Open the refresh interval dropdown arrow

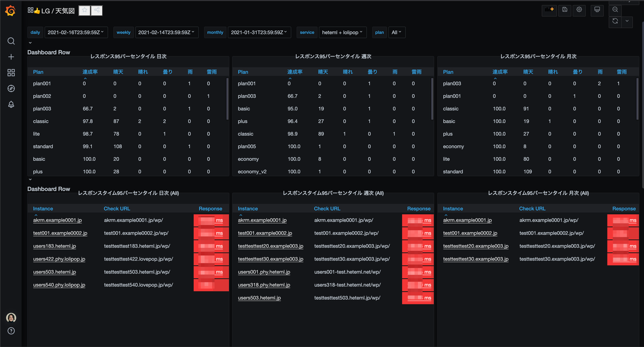[x=627, y=21]
